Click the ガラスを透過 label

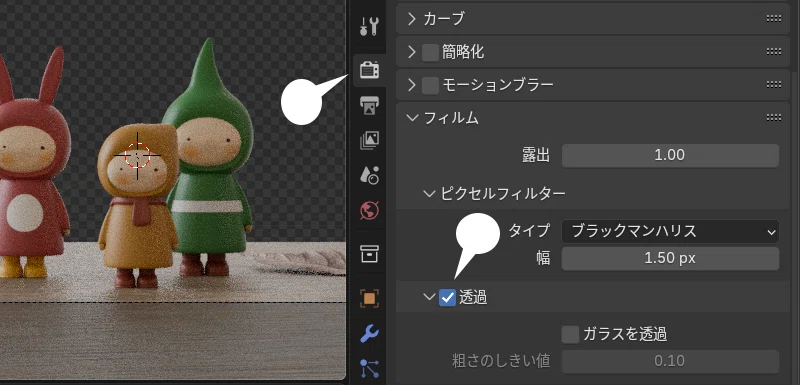(x=624, y=335)
